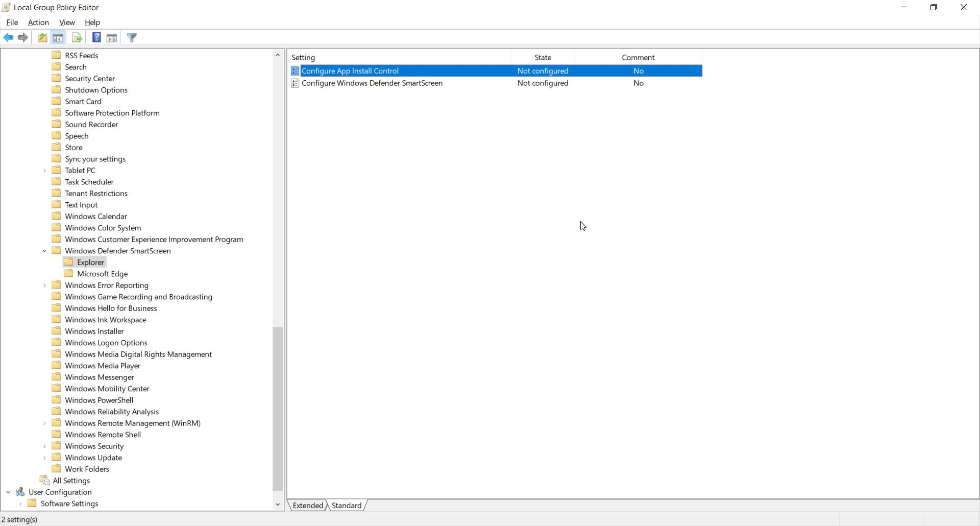Select the Windows Logon Options item
Screen dimensions: 980x526
point(106,343)
